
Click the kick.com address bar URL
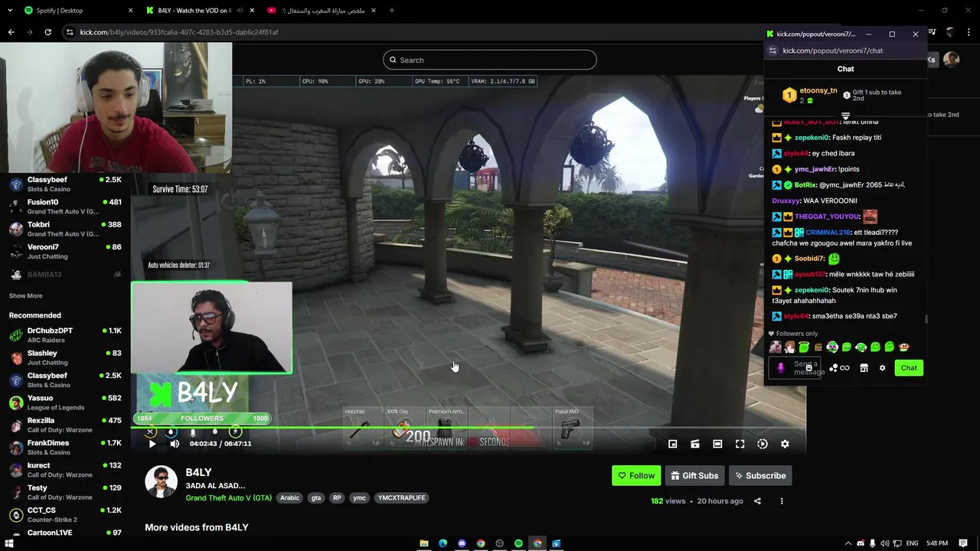[179, 32]
